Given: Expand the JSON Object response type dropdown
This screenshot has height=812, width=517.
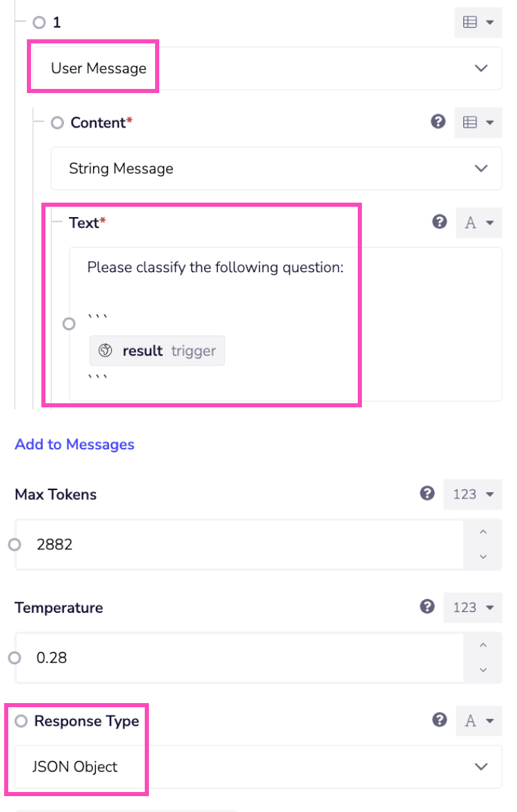Looking at the screenshot, I should [x=481, y=767].
